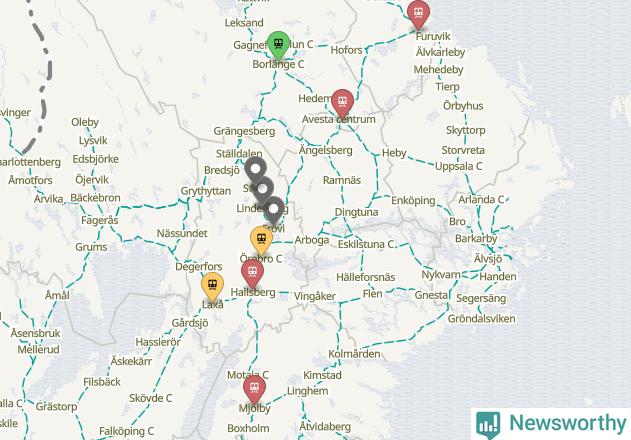Select the yellow train marker at Laxå

(212, 287)
